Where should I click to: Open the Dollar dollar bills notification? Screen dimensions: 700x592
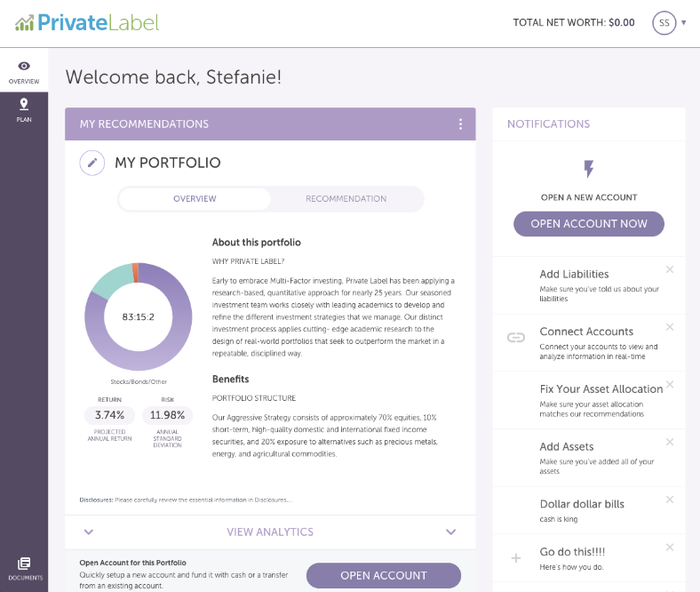click(x=589, y=511)
